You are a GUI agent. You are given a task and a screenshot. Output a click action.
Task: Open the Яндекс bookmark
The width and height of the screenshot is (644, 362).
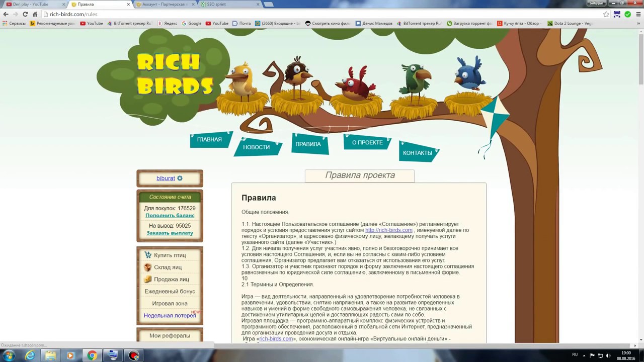pos(167,23)
